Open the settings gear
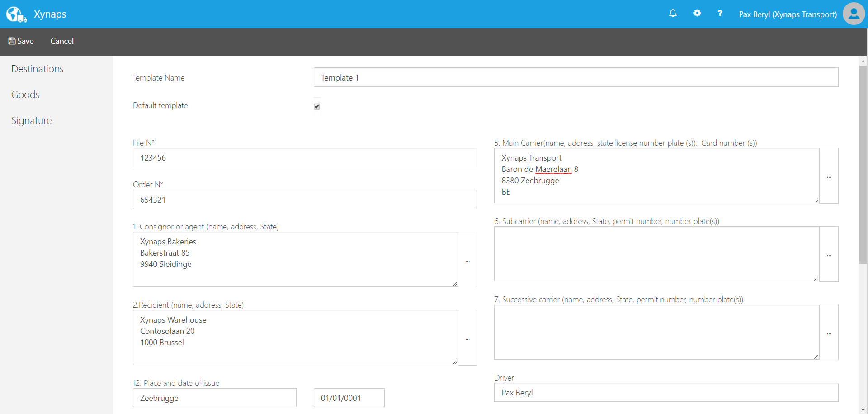Viewport: 868px width, 414px height. point(697,14)
